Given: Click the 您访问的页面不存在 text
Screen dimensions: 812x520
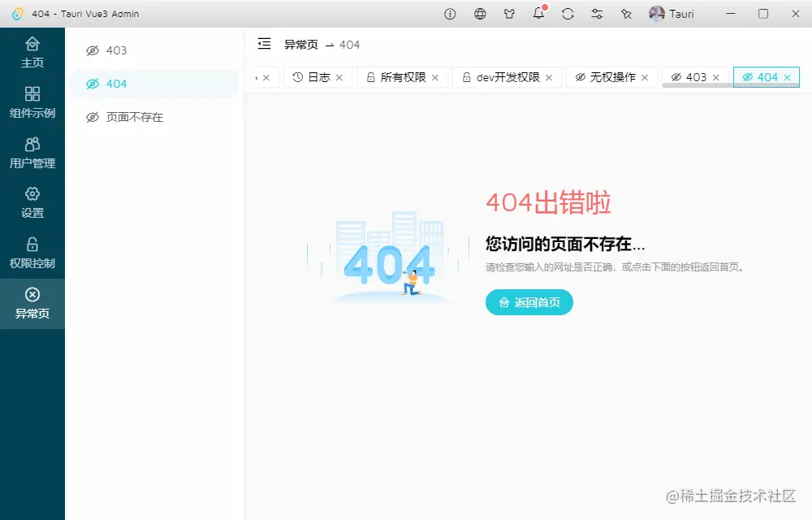Looking at the screenshot, I should 565,244.
